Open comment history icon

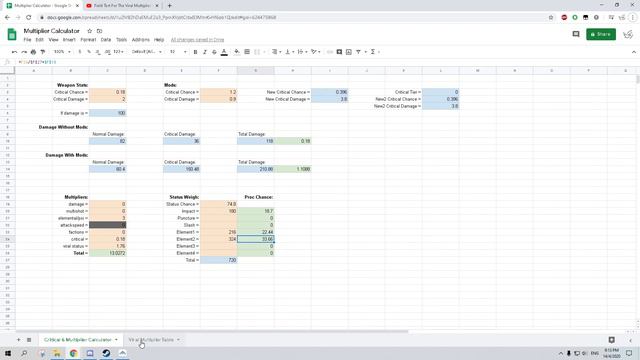tap(576, 34)
